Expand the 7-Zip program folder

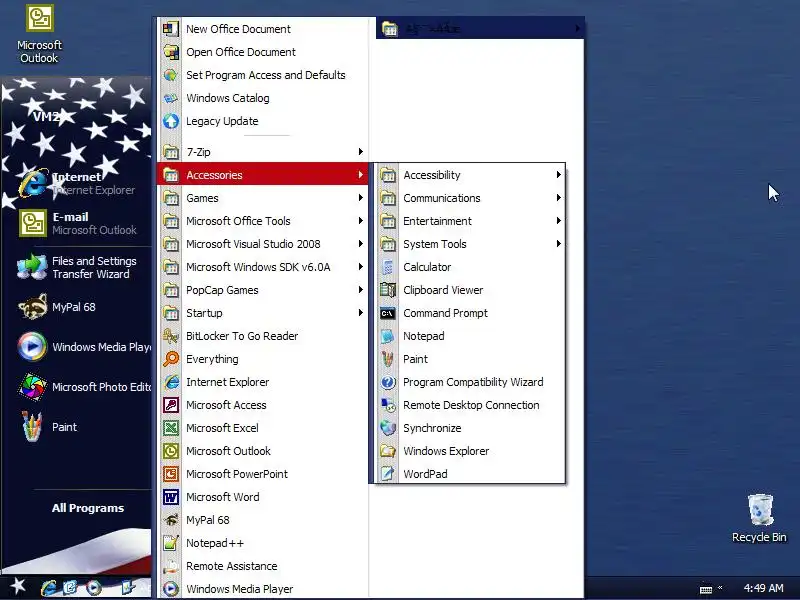pyautogui.click(x=263, y=152)
